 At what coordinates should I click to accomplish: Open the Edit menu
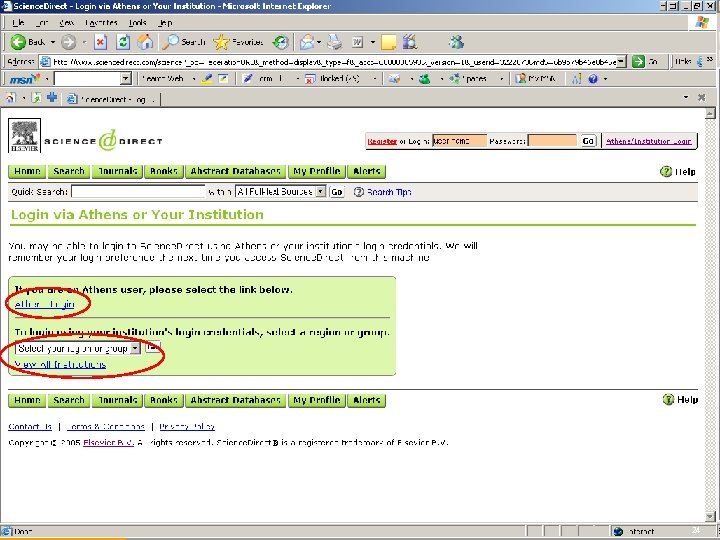[x=42, y=22]
